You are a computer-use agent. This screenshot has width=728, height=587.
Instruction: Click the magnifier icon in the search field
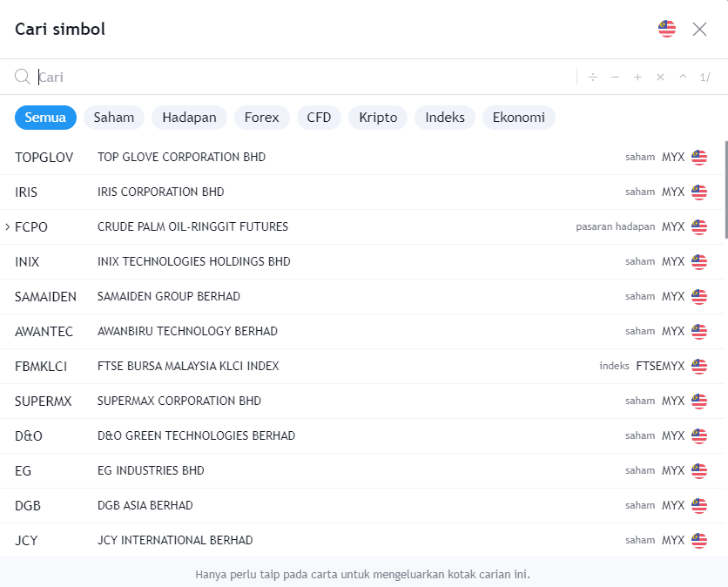click(x=22, y=77)
